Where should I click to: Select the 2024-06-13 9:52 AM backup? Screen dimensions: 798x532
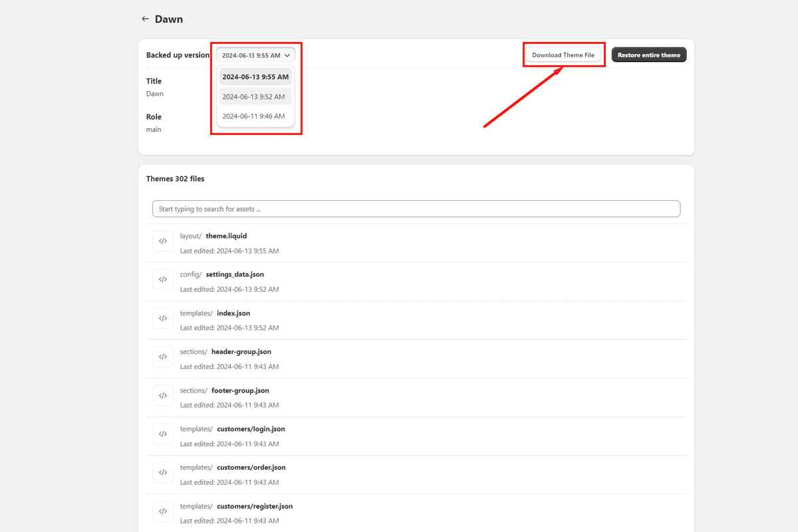(255, 96)
